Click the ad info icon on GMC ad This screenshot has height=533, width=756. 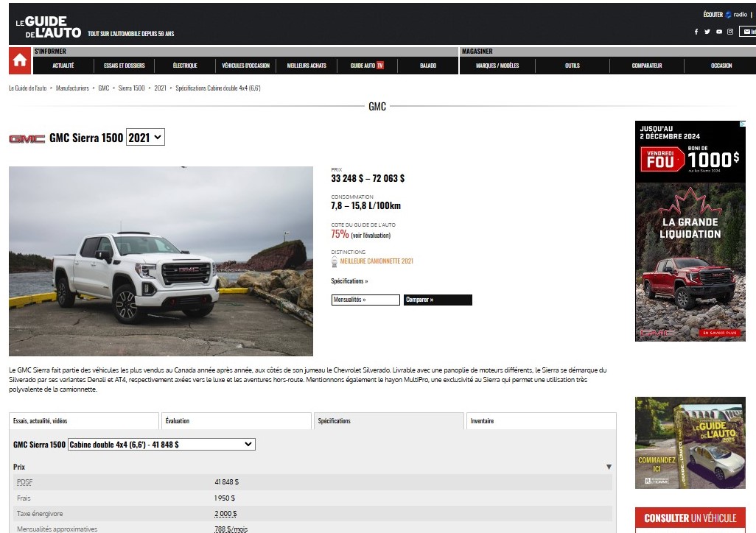pyautogui.click(x=743, y=124)
